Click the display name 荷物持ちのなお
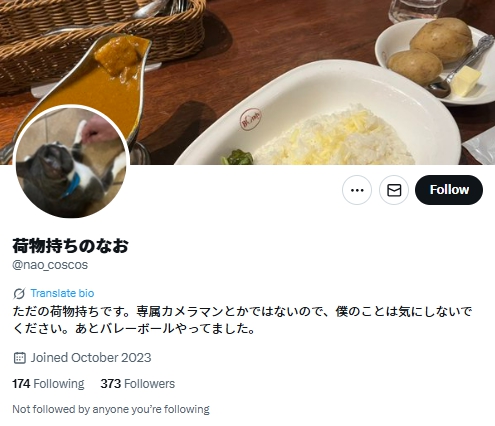The image size is (495, 426). click(x=71, y=246)
